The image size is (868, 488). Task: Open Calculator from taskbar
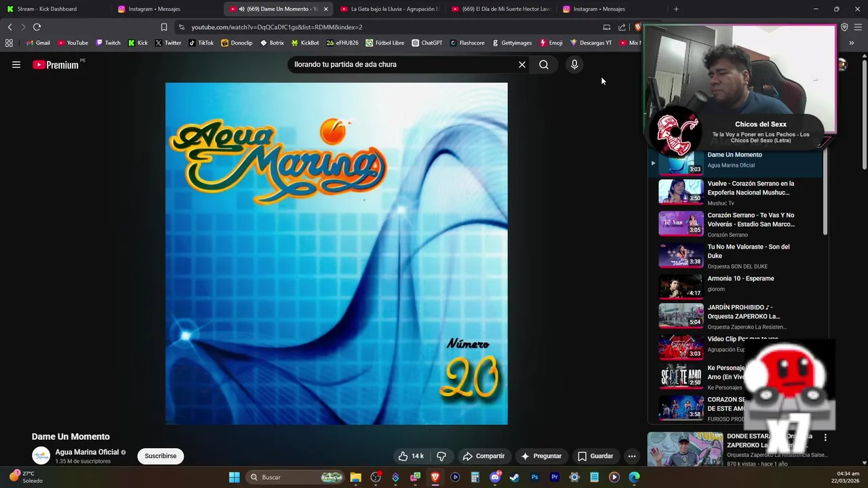[475, 477]
